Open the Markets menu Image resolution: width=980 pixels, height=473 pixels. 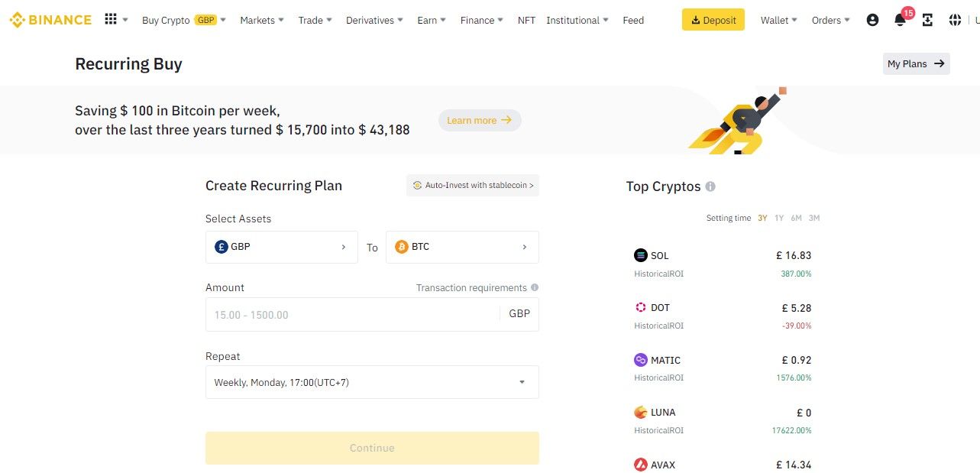(262, 21)
